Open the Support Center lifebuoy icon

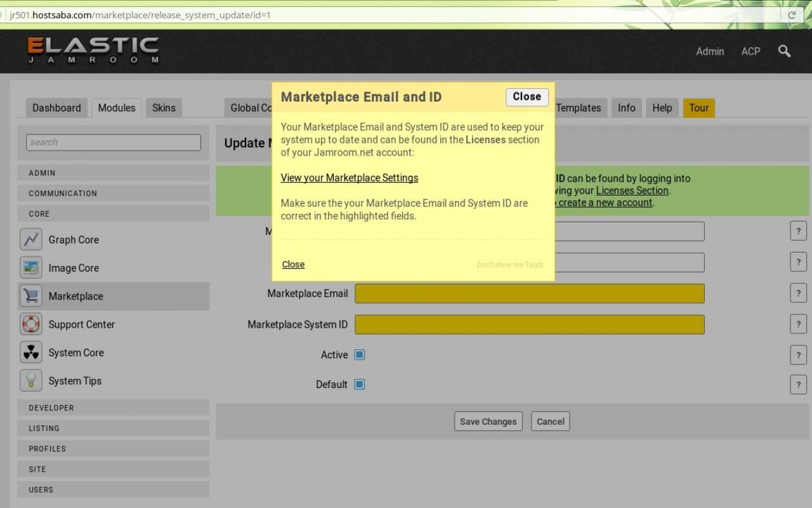point(31,324)
